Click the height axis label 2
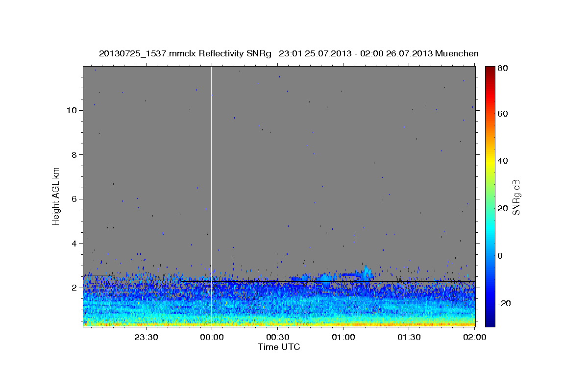 [x=74, y=288]
